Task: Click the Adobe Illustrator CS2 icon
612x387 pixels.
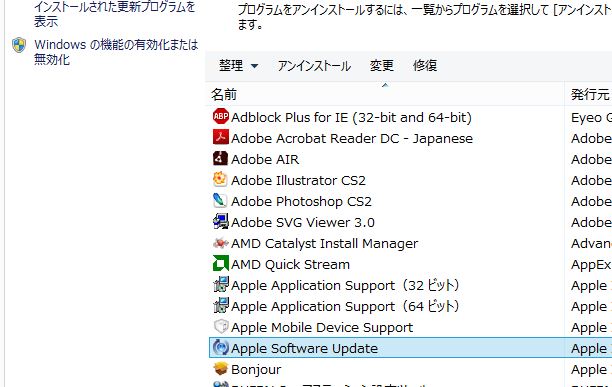Action: (221, 180)
